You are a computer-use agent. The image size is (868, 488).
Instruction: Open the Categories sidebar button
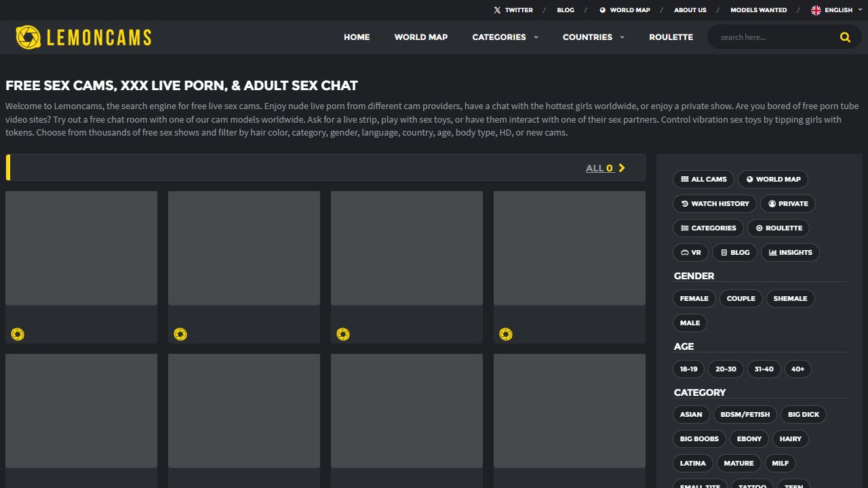coord(708,228)
